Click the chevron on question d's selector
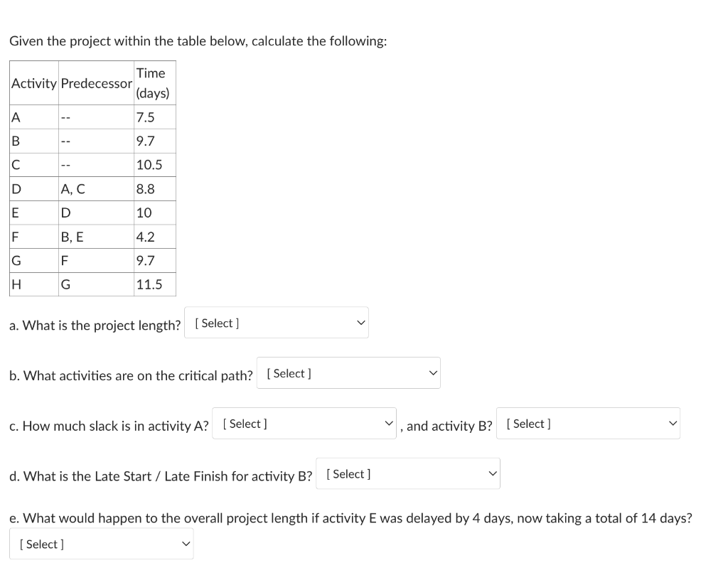 click(491, 473)
